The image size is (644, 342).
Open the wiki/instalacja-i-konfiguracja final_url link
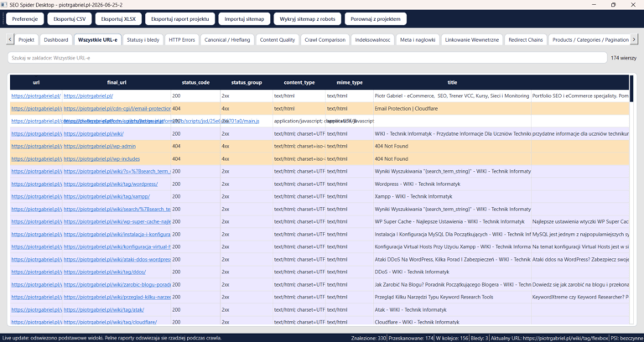click(117, 235)
